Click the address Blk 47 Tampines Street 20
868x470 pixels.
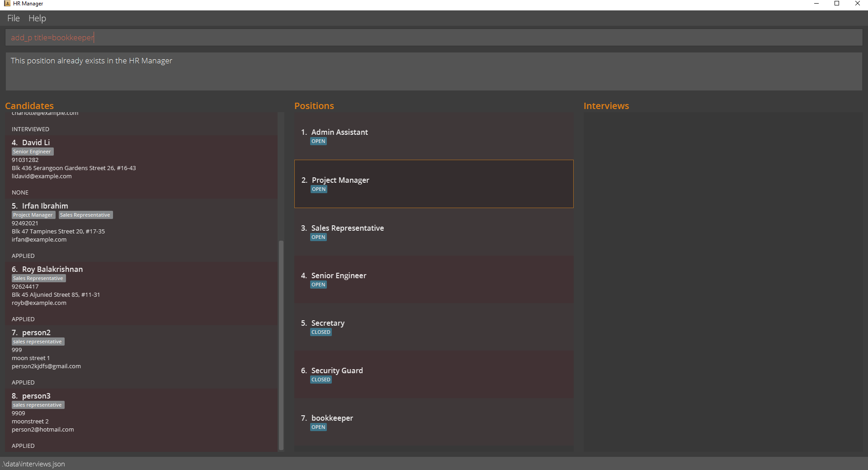tap(58, 232)
